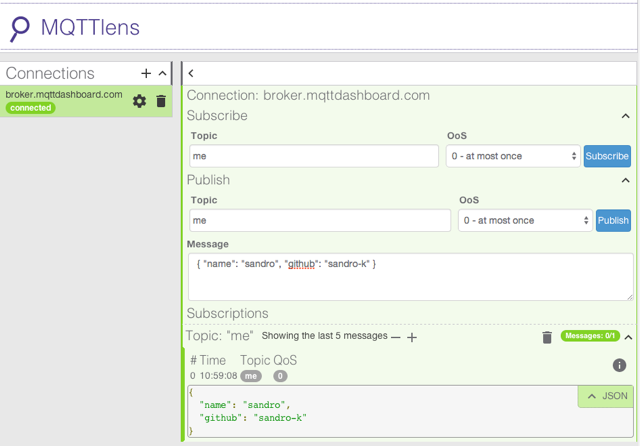This screenshot has height=446, width=640.
Task: Click the Subscribe topic input field
Action: [314, 156]
